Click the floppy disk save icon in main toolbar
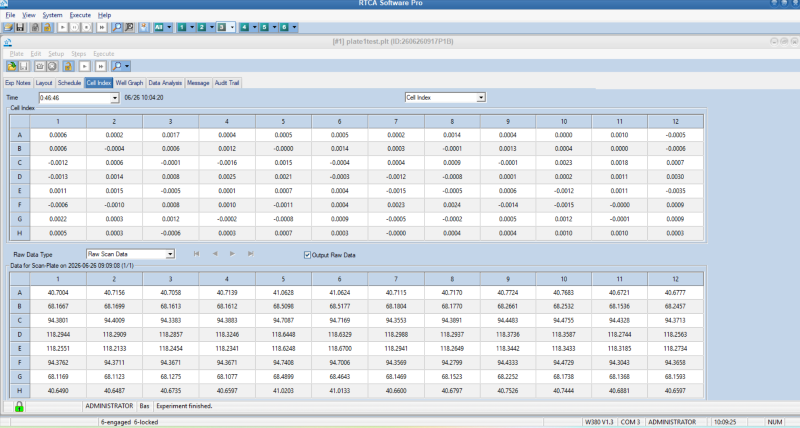Image resolution: width=800 pixels, height=428 pixels. click(x=20, y=28)
